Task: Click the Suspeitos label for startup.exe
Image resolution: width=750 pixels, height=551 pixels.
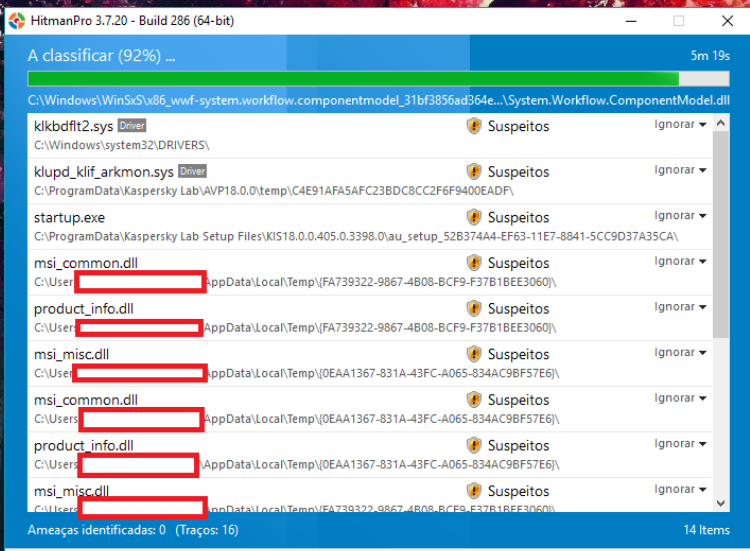Action: coord(518,218)
